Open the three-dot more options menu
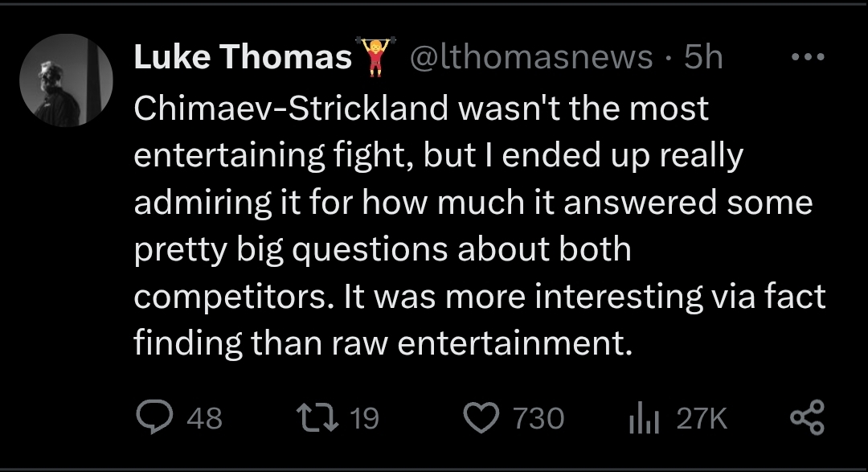This screenshot has height=472, width=868. [x=809, y=56]
